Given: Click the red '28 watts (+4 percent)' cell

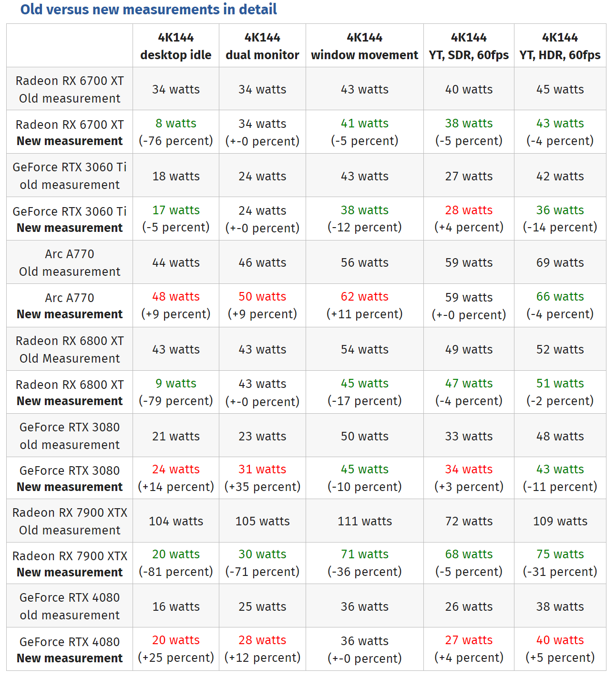Looking at the screenshot, I should click(468, 219).
